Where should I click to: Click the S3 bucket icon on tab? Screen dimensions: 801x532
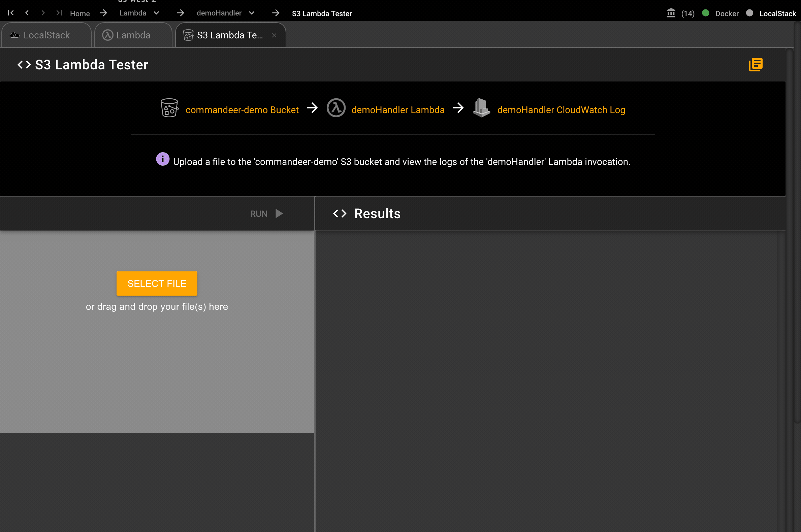click(x=188, y=35)
